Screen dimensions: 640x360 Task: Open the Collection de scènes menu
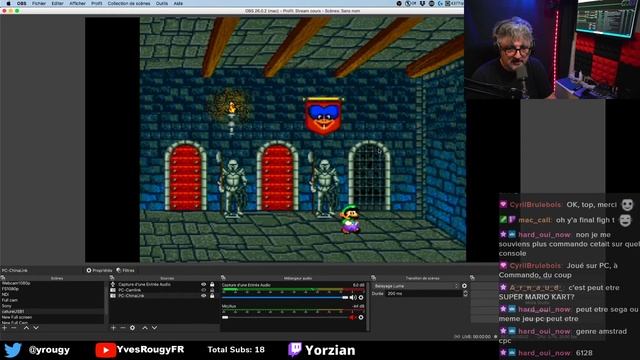click(x=129, y=3)
